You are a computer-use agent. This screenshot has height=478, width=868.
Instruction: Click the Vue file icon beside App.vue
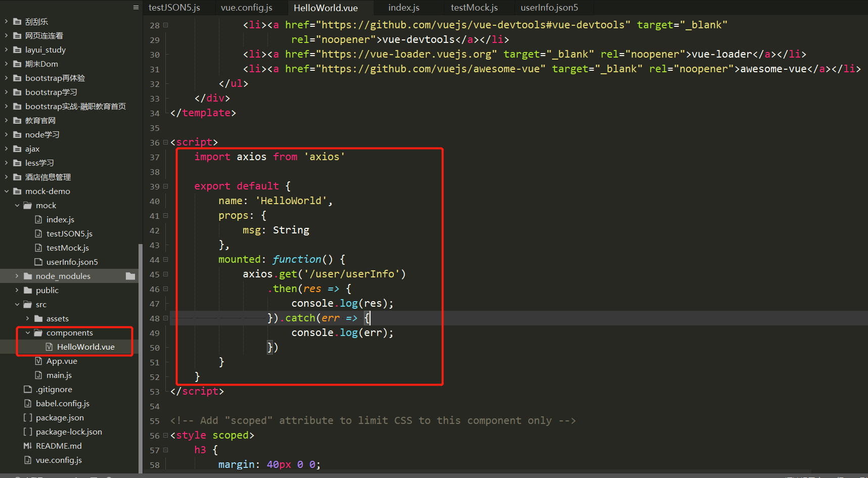click(x=38, y=361)
